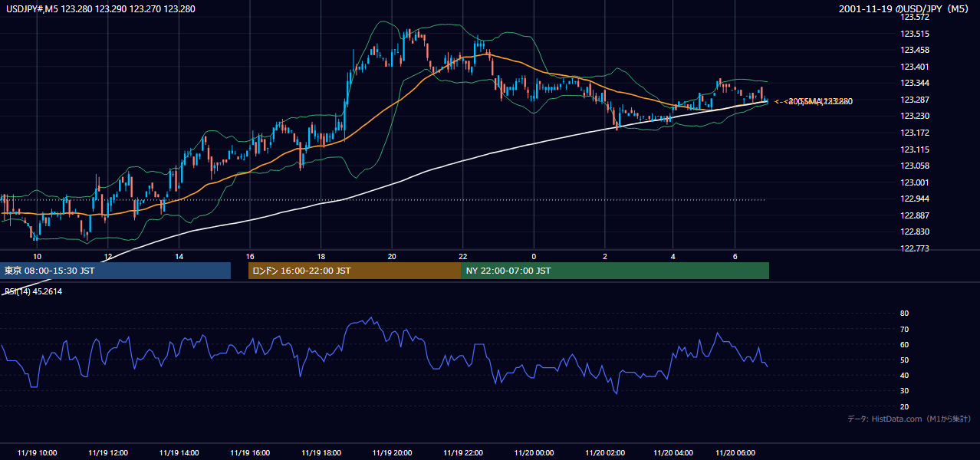
Task: Click the 123.344 price axis label
Action: point(916,83)
